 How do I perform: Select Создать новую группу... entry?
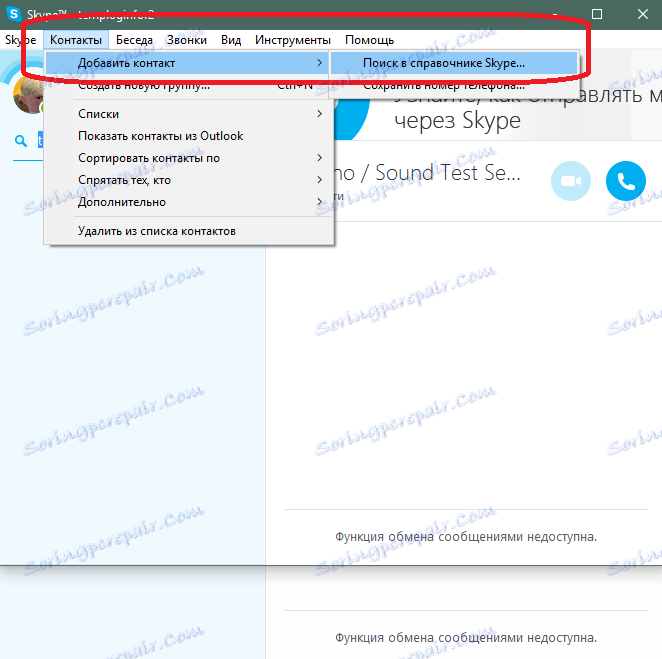click(186, 85)
